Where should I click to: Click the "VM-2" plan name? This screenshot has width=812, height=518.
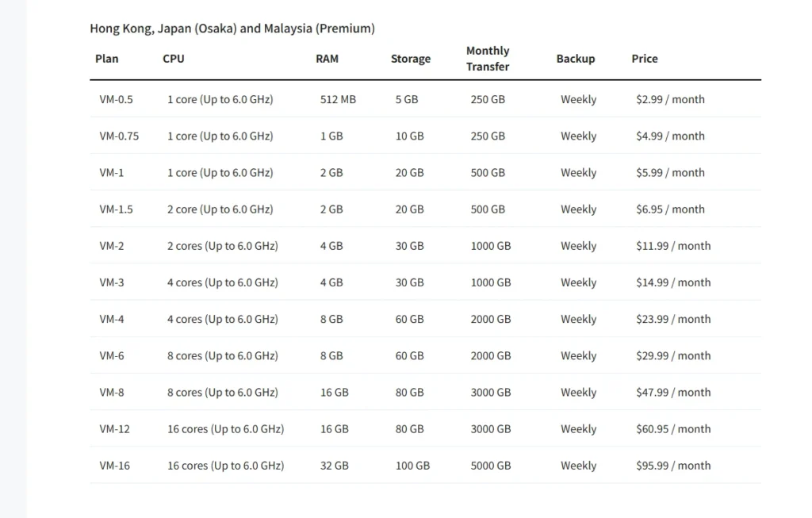click(x=112, y=246)
